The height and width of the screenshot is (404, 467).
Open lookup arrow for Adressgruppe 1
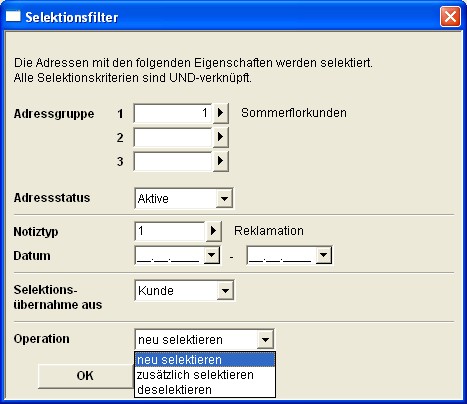[x=220, y=113]
